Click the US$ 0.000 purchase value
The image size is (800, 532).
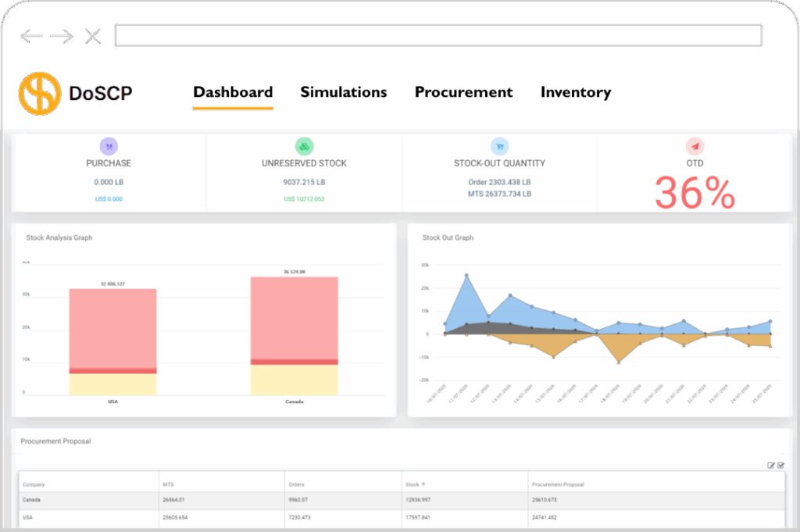point(109,199)
